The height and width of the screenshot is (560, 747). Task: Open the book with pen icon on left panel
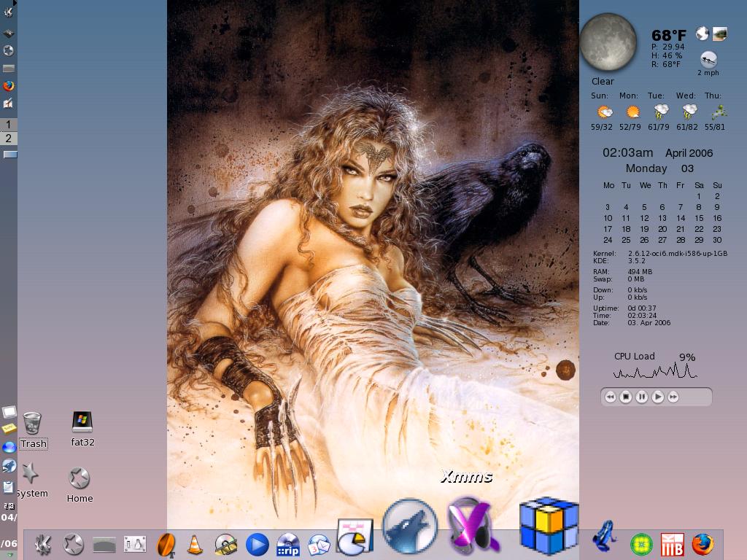tap(9, 104)
